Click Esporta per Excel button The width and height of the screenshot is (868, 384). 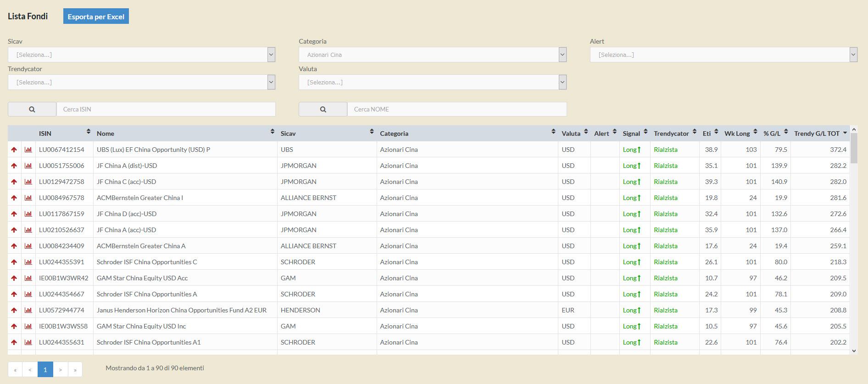96,17
